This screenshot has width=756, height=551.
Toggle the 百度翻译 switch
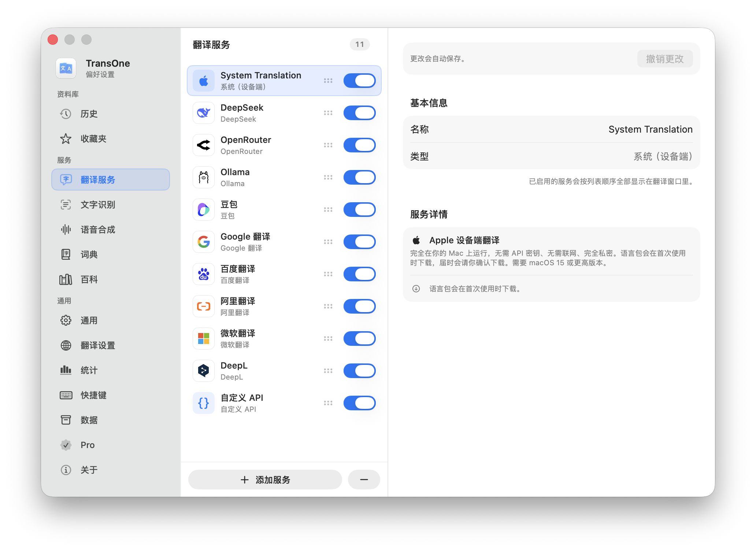coord(360,274)
